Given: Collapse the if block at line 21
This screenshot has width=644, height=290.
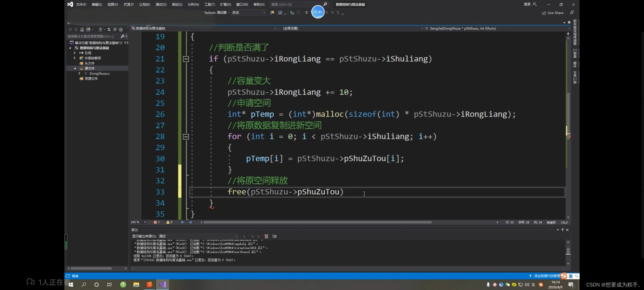Looking at the screenshot, I should click(186, 59).
